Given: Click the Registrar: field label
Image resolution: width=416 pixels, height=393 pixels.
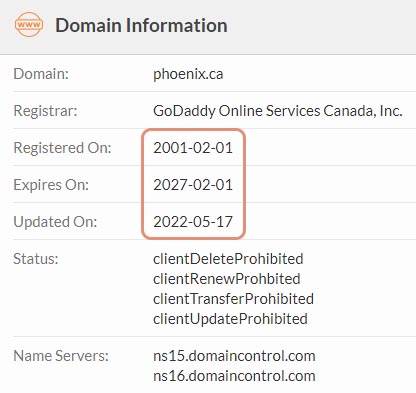Looking at the screenshot, I should [45, 111].
